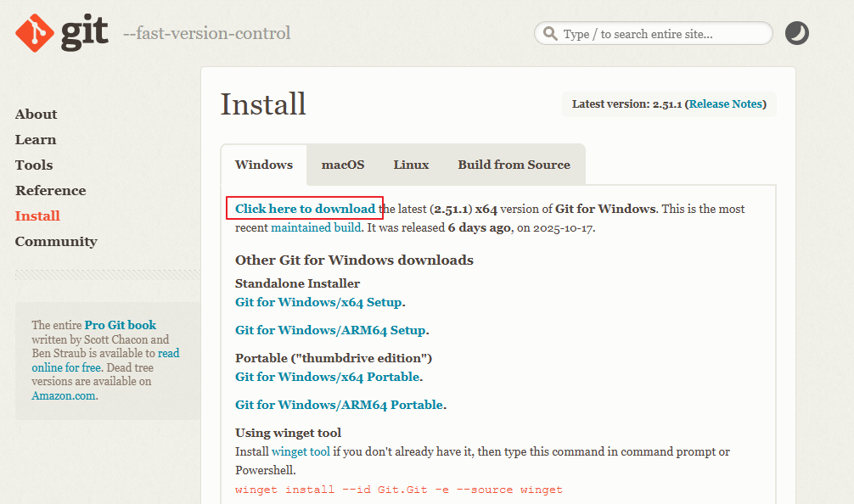Download Git for Windows/ARM64 Portable
The width and height of the screenshot is (854, 504).
pos(340,405)
